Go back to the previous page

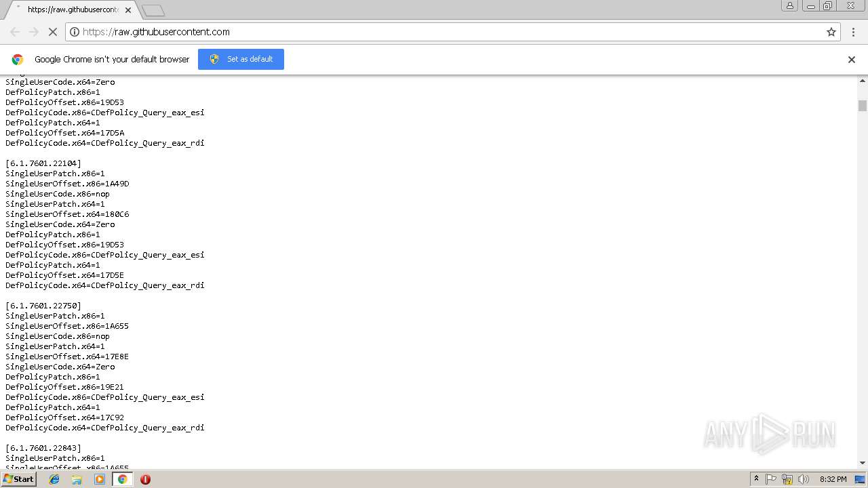[x=15, y=32]
